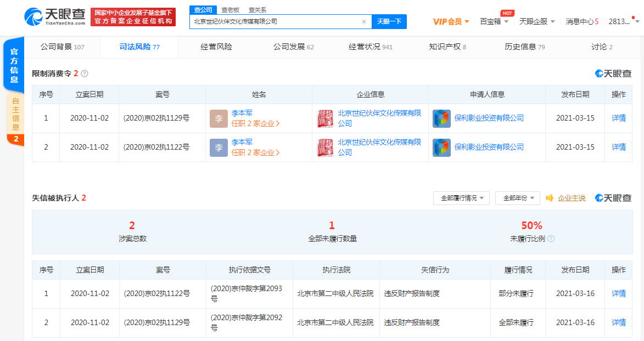Click the info icon next to 未履行比例
Image resolution: width=644 pixels, height=341 pixels.
point(551,239)
